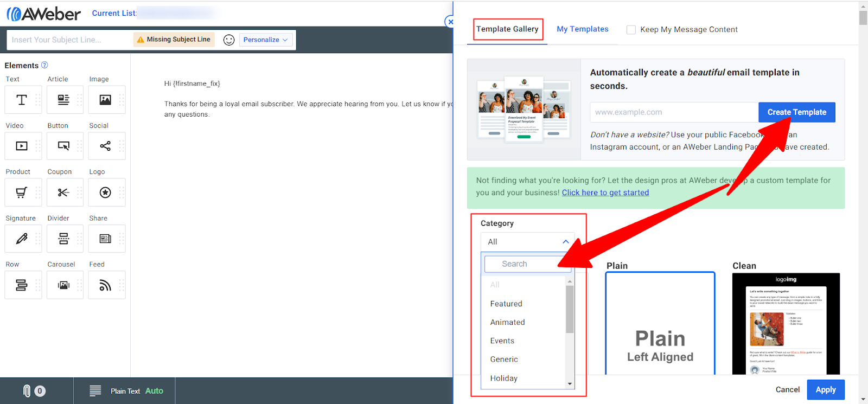Select the Article element icon
Viewport: 868px width, 404px height.
tap(63, 100)
